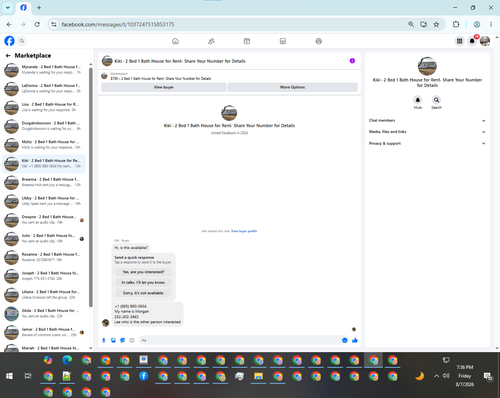Open Task View on the taskbar
Image resolution: width=500 pixels, height=398 pixels.
point(28,376)
